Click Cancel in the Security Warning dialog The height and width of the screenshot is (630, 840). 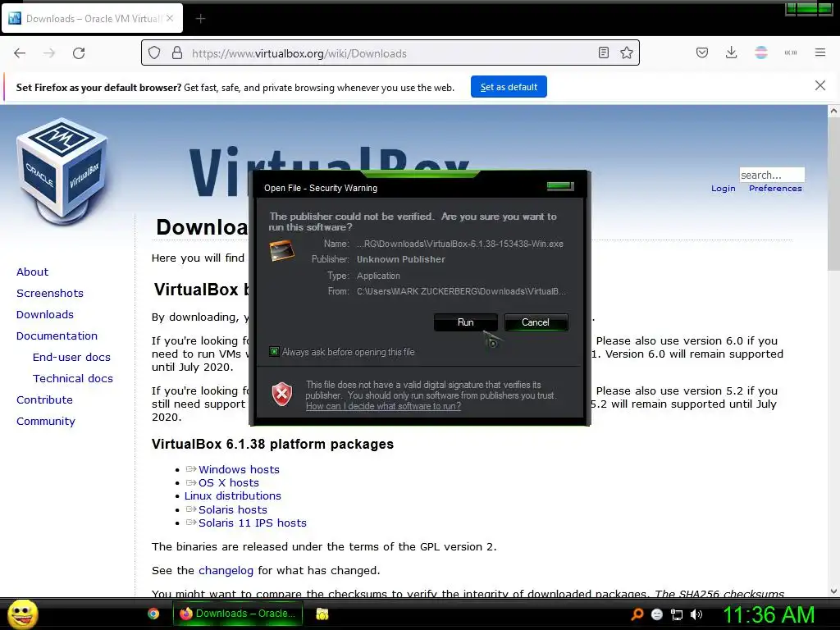(x=536, y=322)
